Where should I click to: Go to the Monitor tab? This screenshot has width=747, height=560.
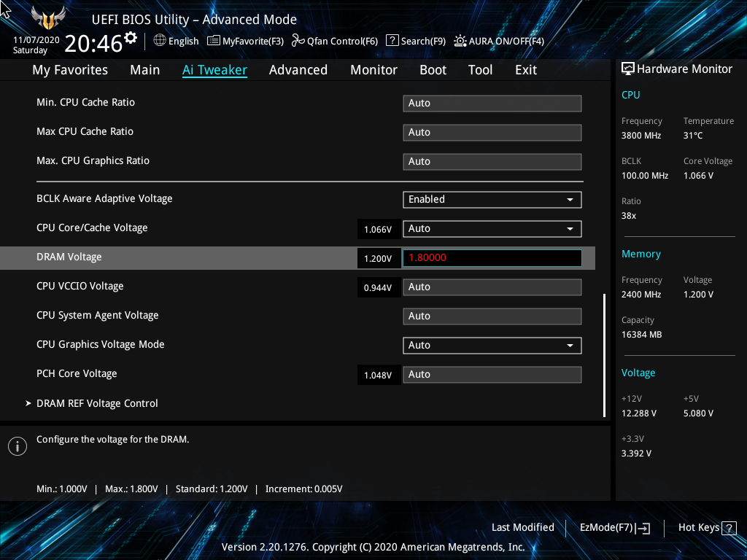tap(374, 69)
